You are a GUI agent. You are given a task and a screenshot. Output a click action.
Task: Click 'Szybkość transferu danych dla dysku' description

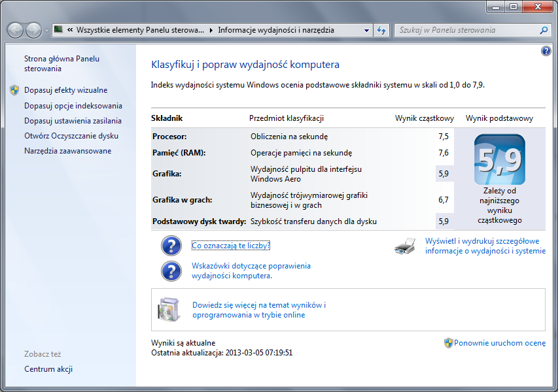313,221
